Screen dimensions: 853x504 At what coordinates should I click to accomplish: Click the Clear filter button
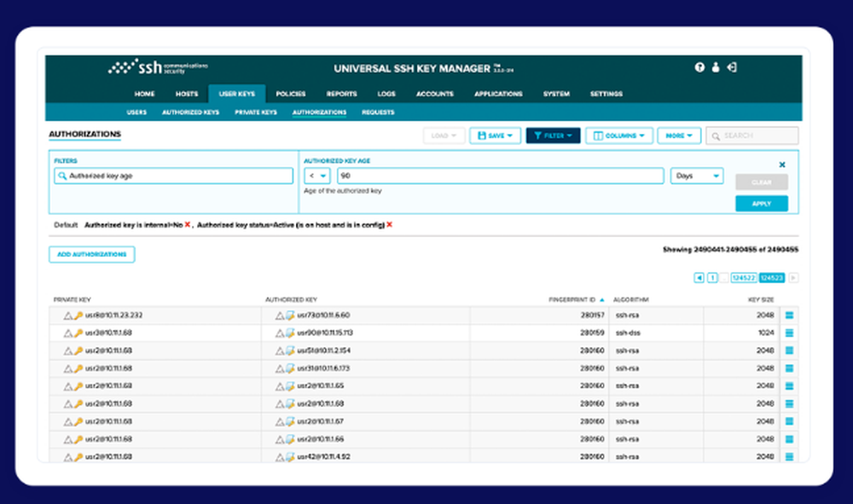pyautogui.click(x=762, y=182)
